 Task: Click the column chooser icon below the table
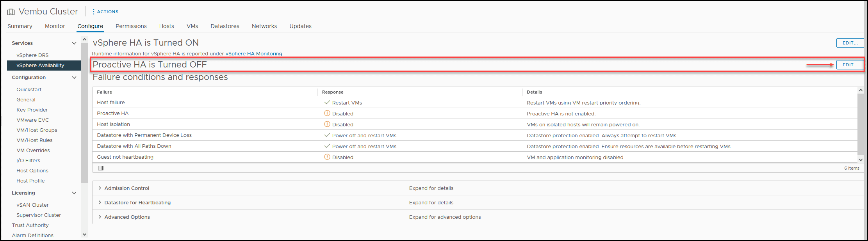(x=101, y=168)
